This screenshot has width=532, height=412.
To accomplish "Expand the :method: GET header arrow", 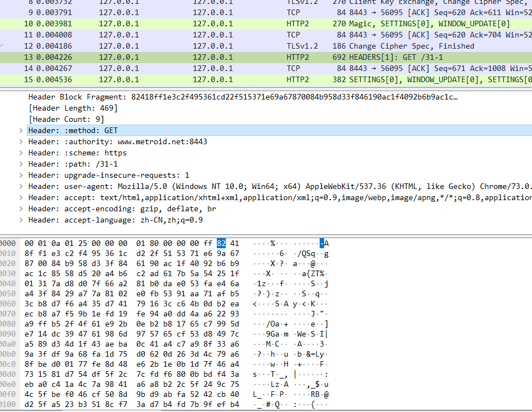I will [x=21, y=130].
